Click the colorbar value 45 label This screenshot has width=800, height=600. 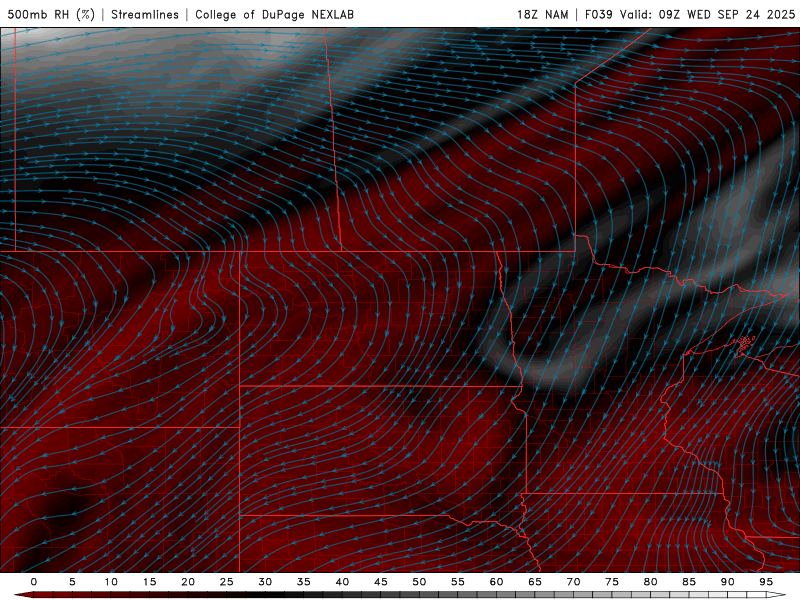coord(381,582)
